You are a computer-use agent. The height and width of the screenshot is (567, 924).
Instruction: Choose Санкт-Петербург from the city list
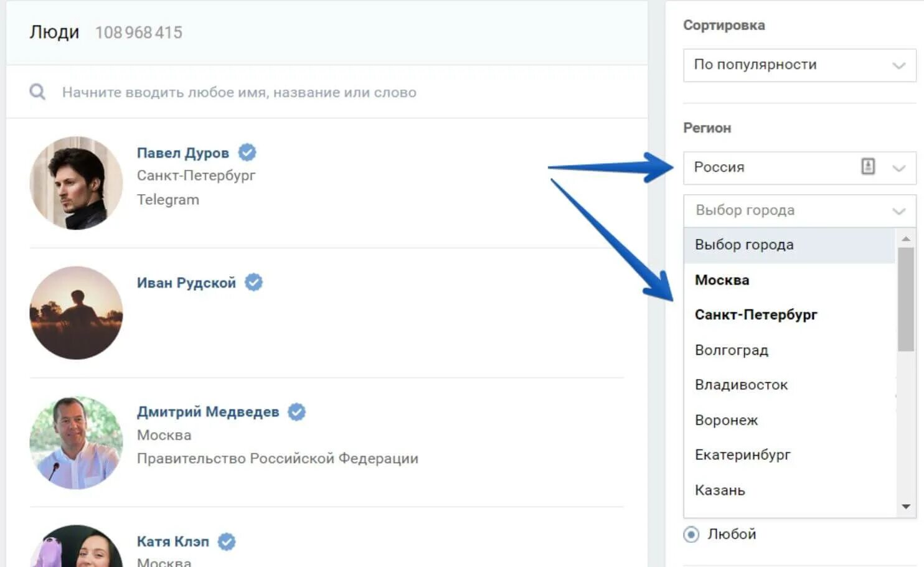pyautogui.click(x=756, y=315)
